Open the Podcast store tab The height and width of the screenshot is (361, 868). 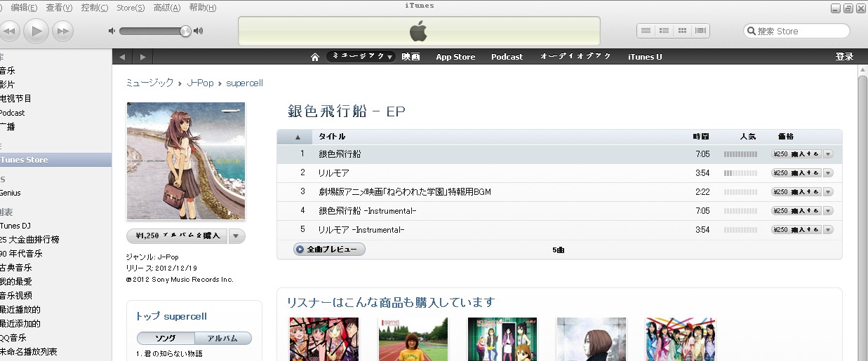pyautogui.click(x=507, y=57)
